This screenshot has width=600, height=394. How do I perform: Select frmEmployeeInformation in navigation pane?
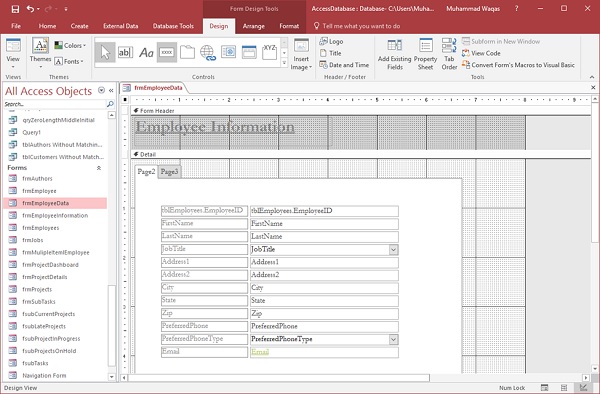pos(55,215)
